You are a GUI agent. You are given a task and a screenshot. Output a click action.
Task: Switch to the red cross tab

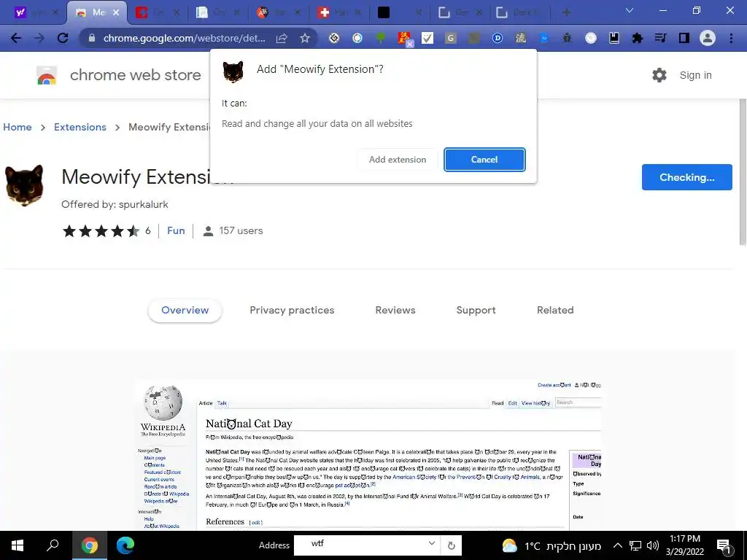tap(339, 12)
